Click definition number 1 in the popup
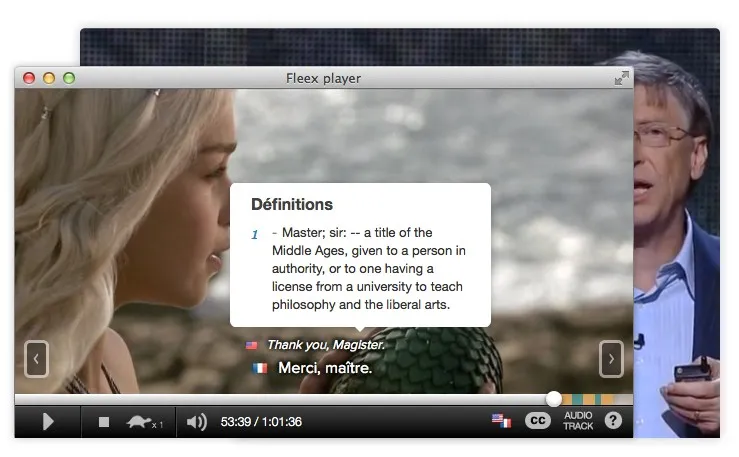Viewport: 739px width, 457px height. (x=255, y=235)
